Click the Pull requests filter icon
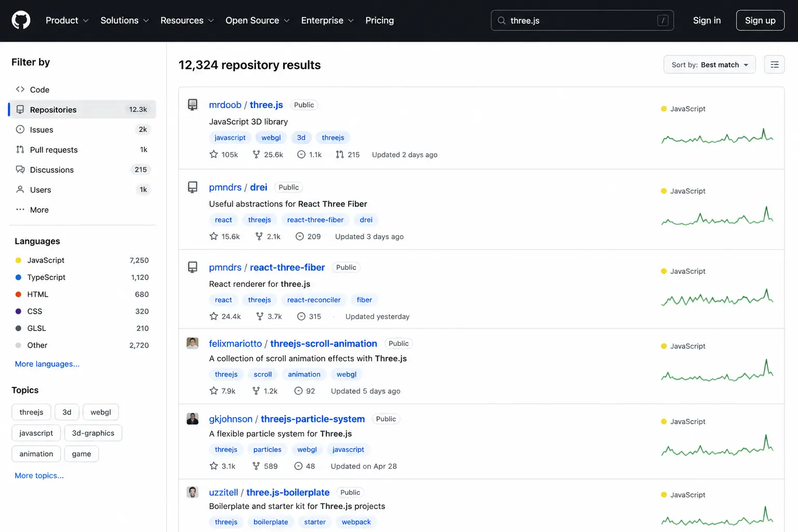The width and height of the screenshot is (798, 532). (x=20, y=150)
